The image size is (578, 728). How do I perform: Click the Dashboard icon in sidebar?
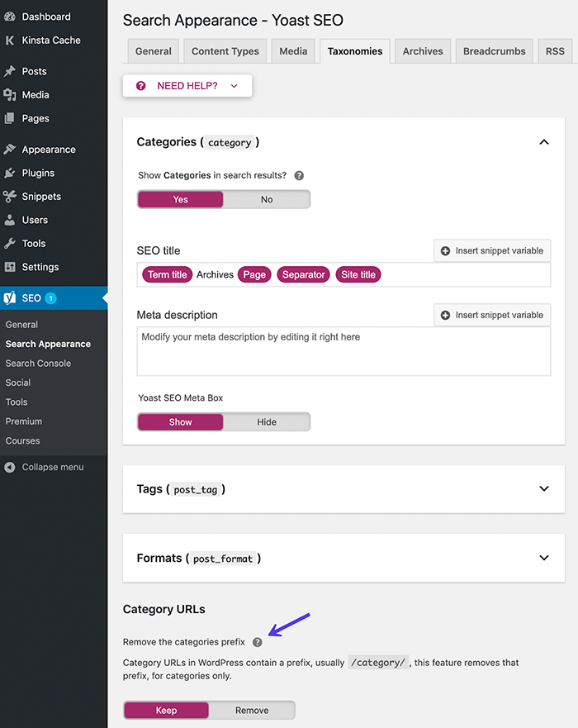point(10,17)
